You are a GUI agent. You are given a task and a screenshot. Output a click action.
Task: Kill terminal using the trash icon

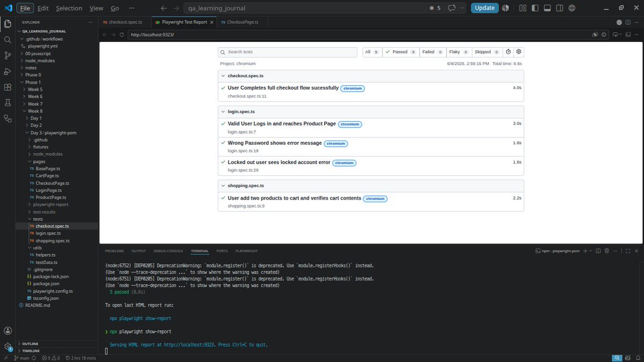[x=606, y=250]
